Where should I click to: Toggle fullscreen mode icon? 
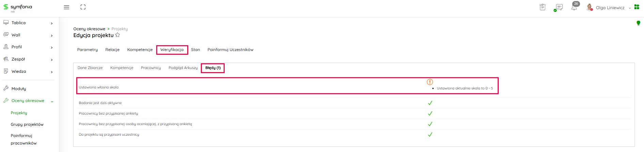click(83, 7)
